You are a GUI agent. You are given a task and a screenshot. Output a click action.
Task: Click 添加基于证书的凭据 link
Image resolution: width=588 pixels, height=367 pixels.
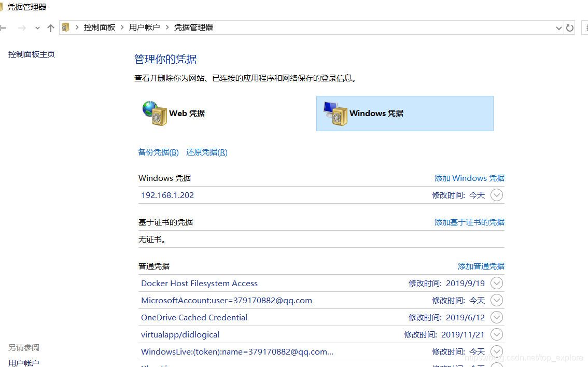469,222
